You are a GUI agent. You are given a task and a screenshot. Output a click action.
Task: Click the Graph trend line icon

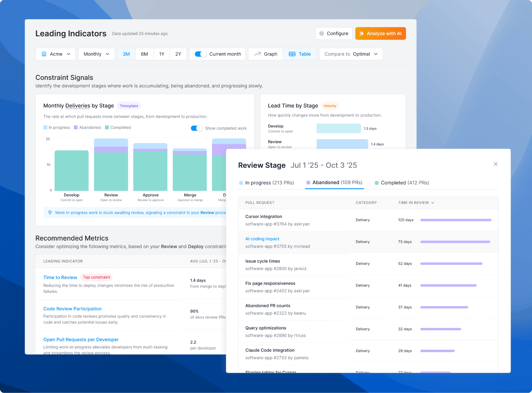coord(257,54)
